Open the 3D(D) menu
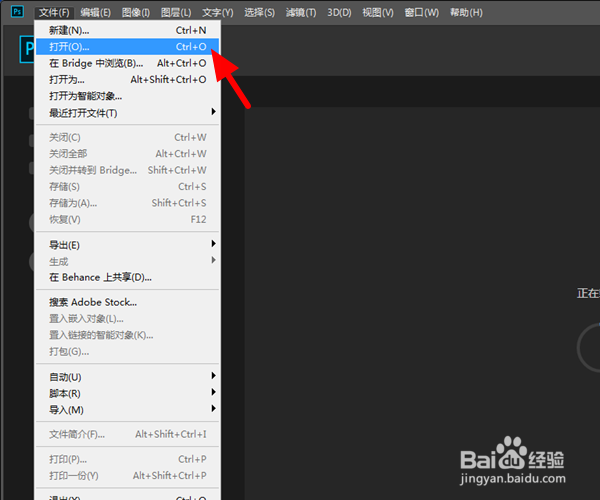This screenshot has width=600, height=500. [339, 13]
